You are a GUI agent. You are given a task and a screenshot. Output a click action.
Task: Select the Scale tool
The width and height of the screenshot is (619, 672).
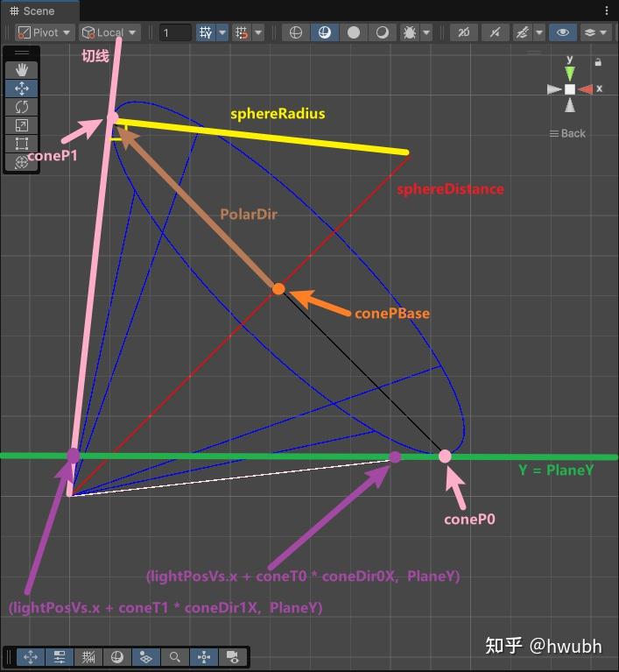tap(21, 125)
